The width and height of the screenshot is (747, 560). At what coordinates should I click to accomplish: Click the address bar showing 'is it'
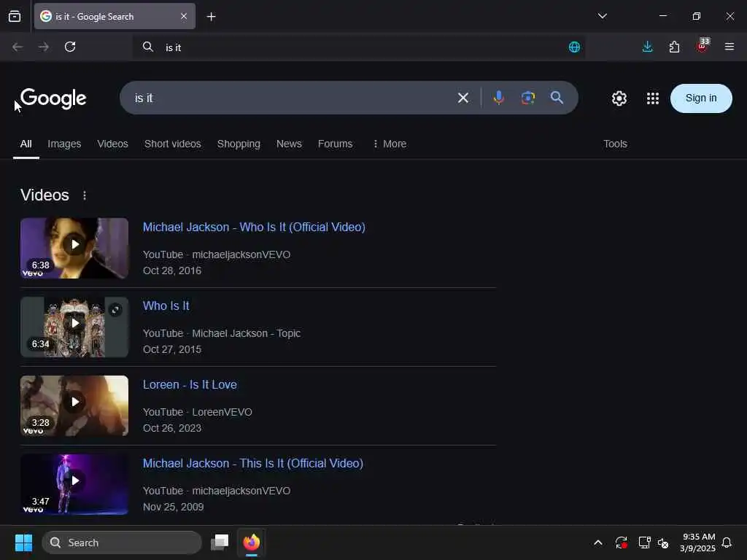(359, 47)
